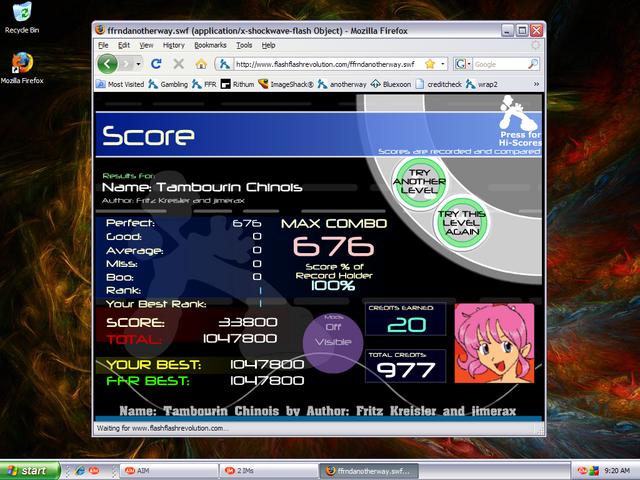
Task: Click the Stop loading X icon
Action: (x=178, y=64)
